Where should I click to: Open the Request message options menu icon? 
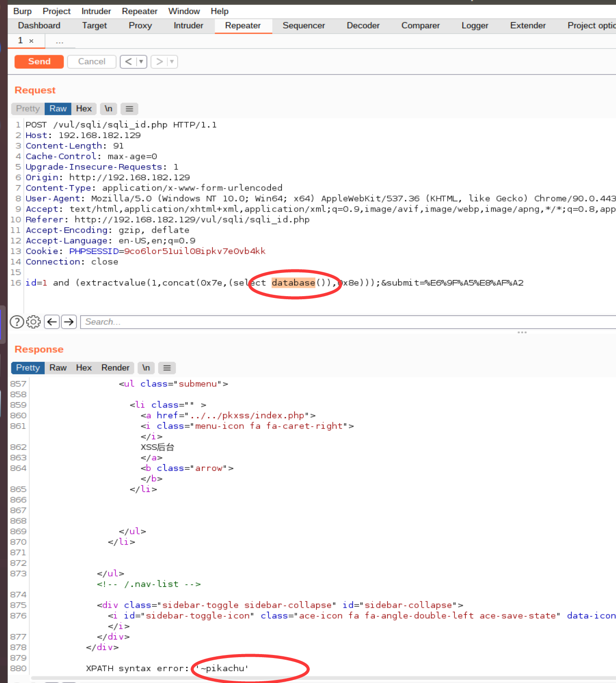[129, 108]
